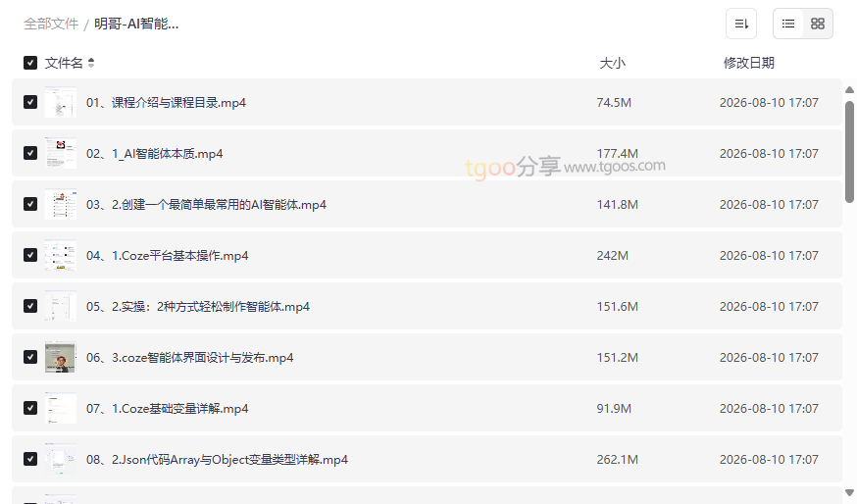Open thumbnail of 08、2.Json代码 video

pyautogui.click(x=61, y=459)
